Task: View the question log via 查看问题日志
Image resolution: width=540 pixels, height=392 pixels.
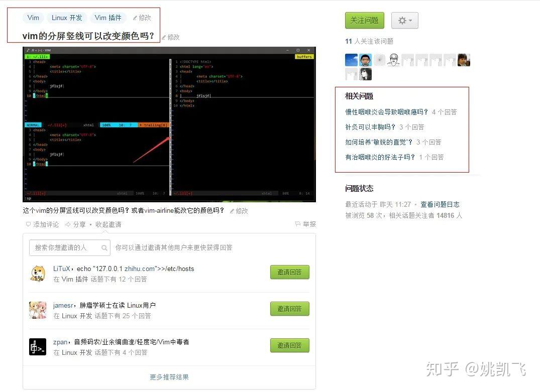Action: pyautogui.click(x=440, y=204)
